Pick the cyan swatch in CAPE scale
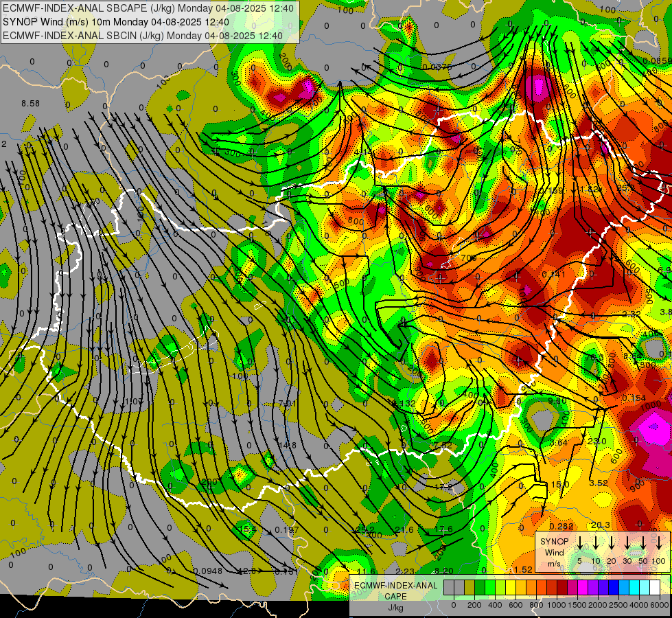Image resolution: width=672 pixels, height=618 pixels. [634, 587]
